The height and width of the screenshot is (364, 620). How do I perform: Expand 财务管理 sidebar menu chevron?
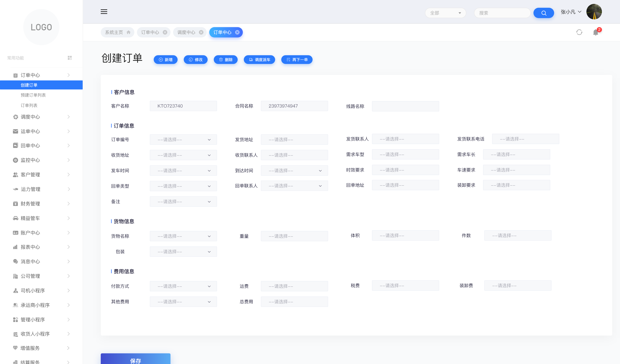tap(69, 203)
